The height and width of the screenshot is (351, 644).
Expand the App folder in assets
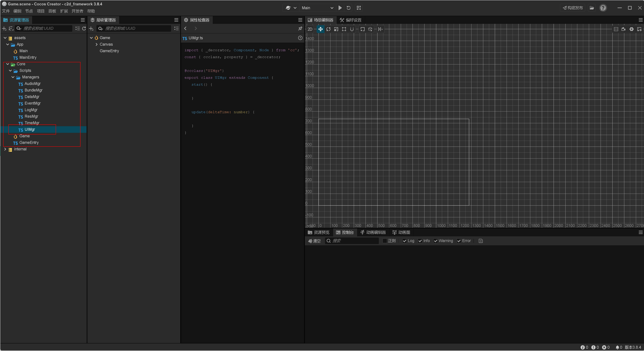[7, 44]
